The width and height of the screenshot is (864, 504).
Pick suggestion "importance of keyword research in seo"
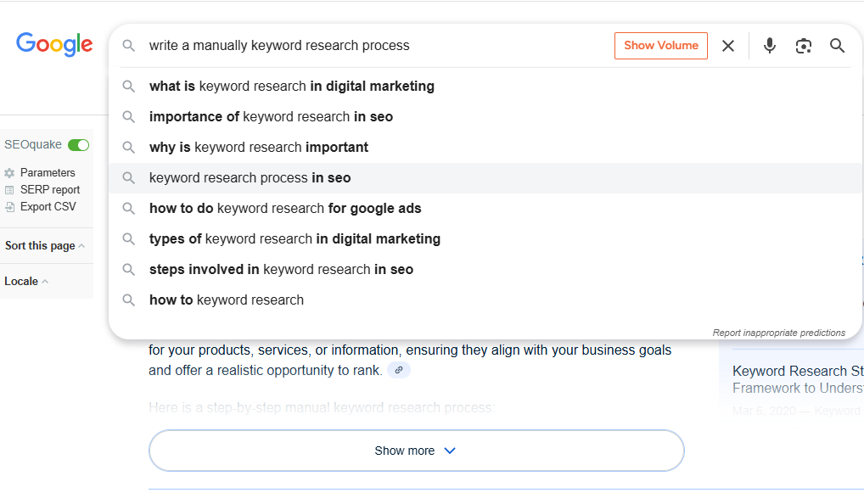271,117
